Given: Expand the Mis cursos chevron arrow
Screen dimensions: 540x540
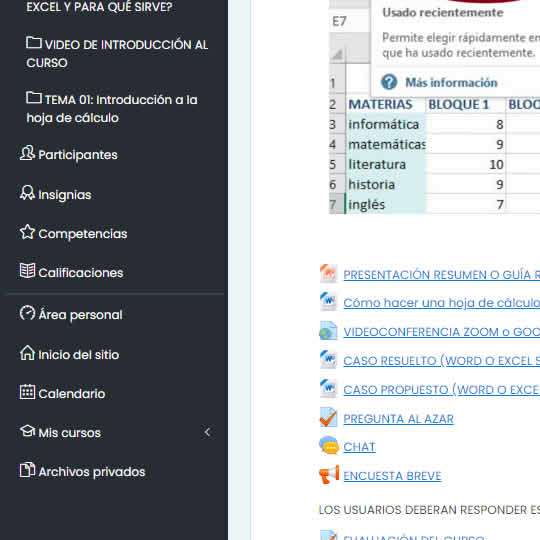Looking at the screenshot, I should [x=207, y=432].
